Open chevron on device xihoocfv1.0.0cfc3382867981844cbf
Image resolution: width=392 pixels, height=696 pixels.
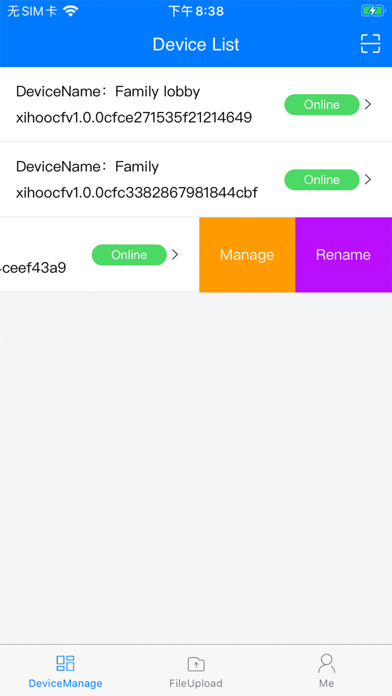[x=368, y=179]
